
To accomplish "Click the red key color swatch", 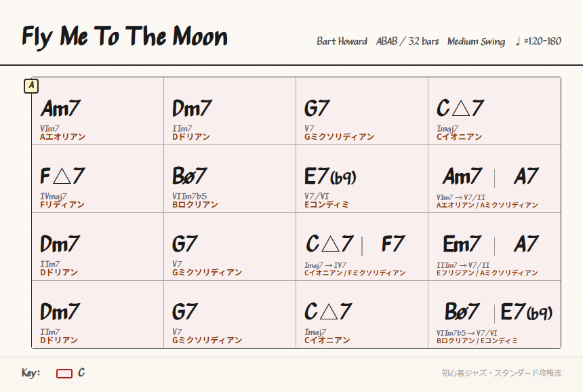I will 64,374.
